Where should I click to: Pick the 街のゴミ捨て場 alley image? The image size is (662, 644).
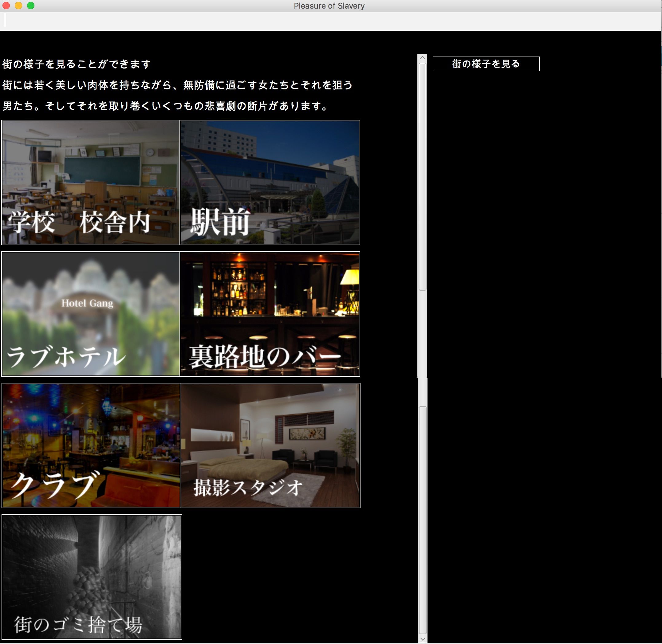click(92, 577)
